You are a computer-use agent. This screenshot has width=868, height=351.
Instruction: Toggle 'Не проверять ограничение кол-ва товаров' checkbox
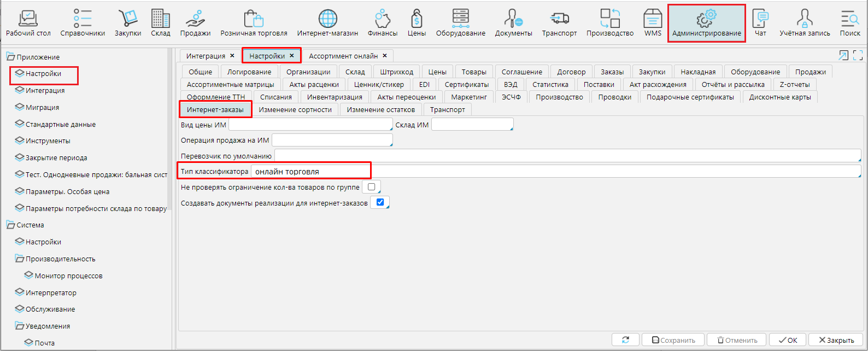372,187
